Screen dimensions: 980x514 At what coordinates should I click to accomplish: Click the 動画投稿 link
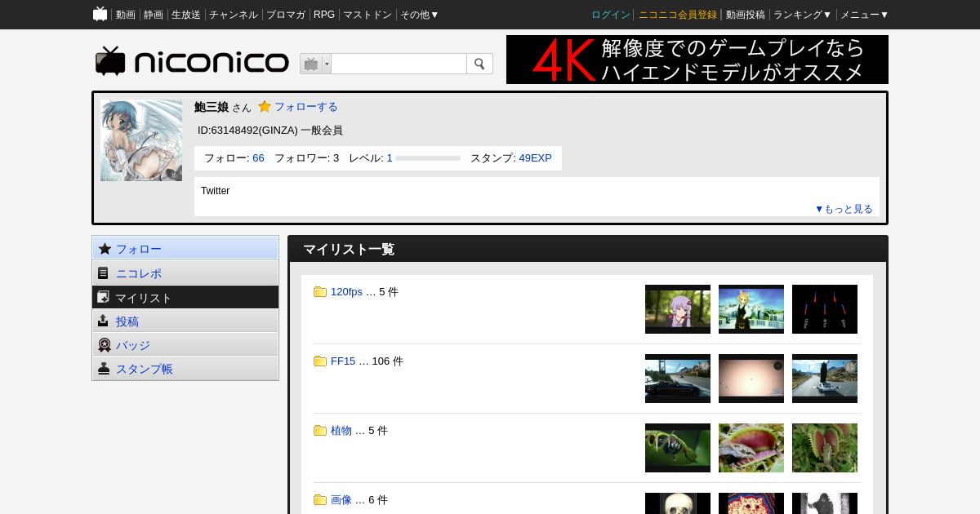click(746, 15)
